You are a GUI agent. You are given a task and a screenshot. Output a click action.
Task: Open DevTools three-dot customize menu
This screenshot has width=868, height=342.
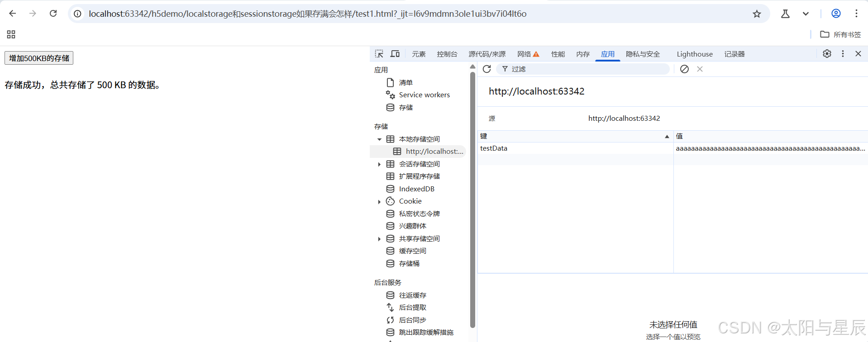[x=843, y=54]
